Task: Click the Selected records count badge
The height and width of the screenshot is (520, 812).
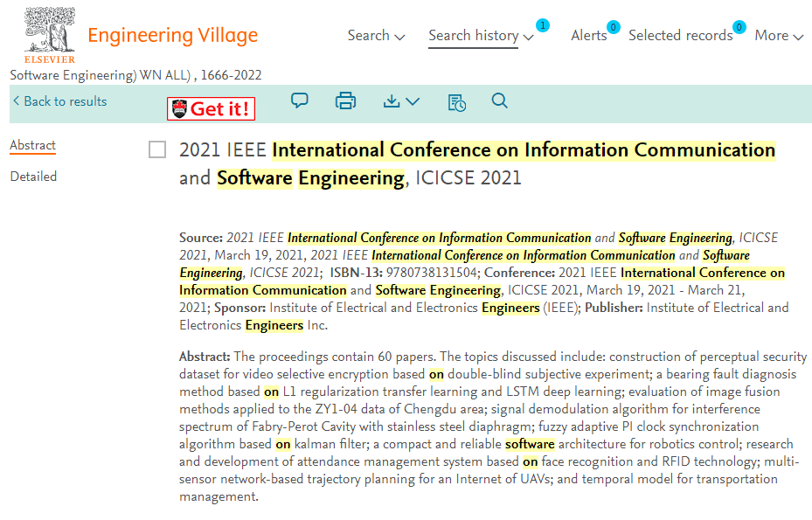Action: point(739,27)
